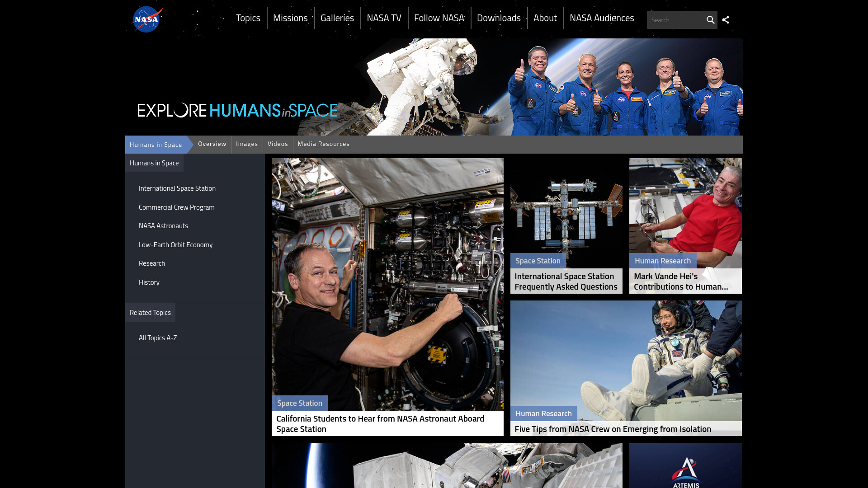
Task: Click Space Station tag on FAQ card
Action: [538, 261]
